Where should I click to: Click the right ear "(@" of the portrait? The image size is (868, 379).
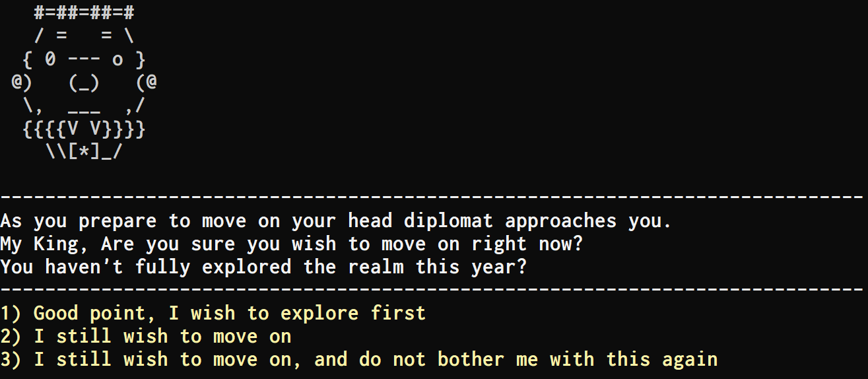(146, 83)
